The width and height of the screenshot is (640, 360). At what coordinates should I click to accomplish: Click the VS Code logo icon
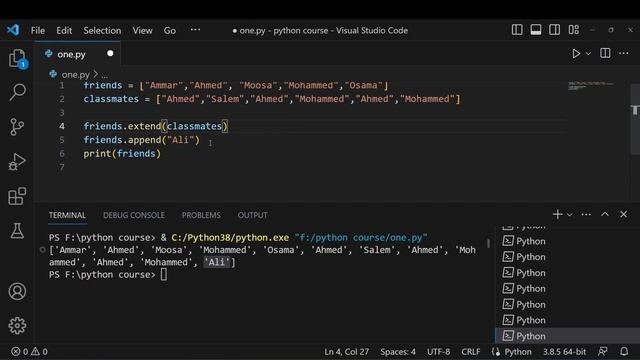(x=13, y=30)
